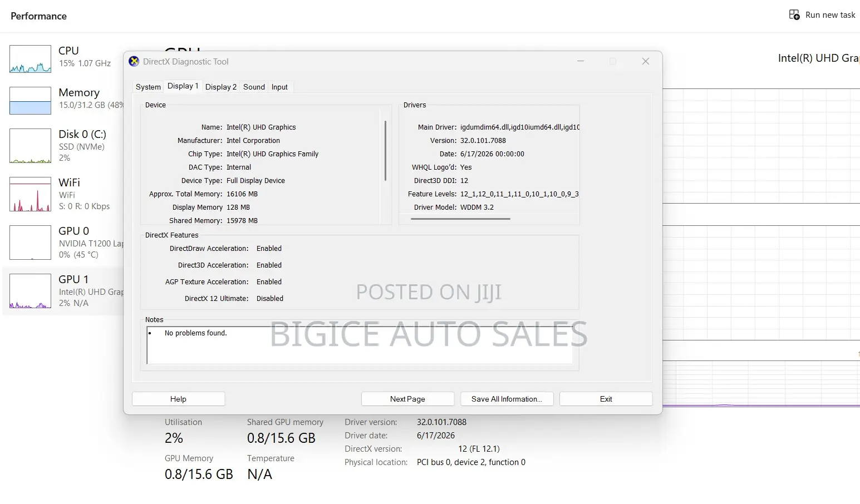Click Save All Information button
This screenshot has width=860, height=504.
pos(507,399)
